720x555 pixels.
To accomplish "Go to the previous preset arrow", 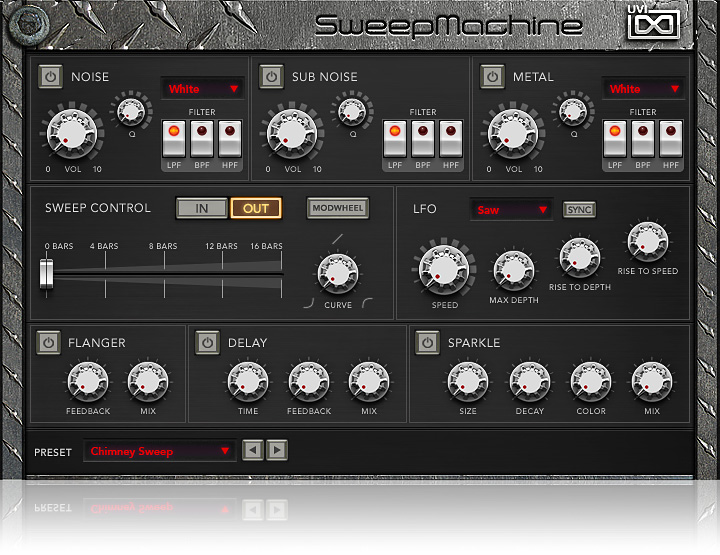I will click(x=254, y=451).
